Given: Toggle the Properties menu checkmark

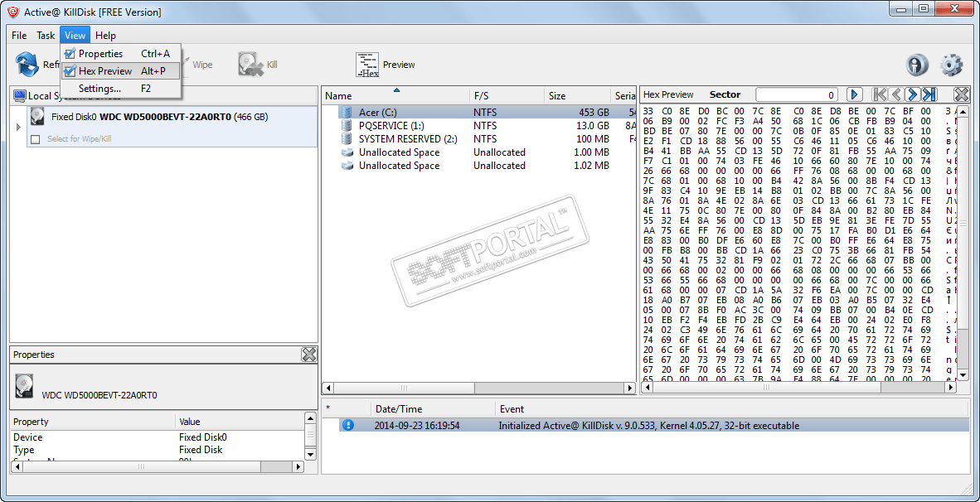Looking at the screenshot, I should click(70, 54).
